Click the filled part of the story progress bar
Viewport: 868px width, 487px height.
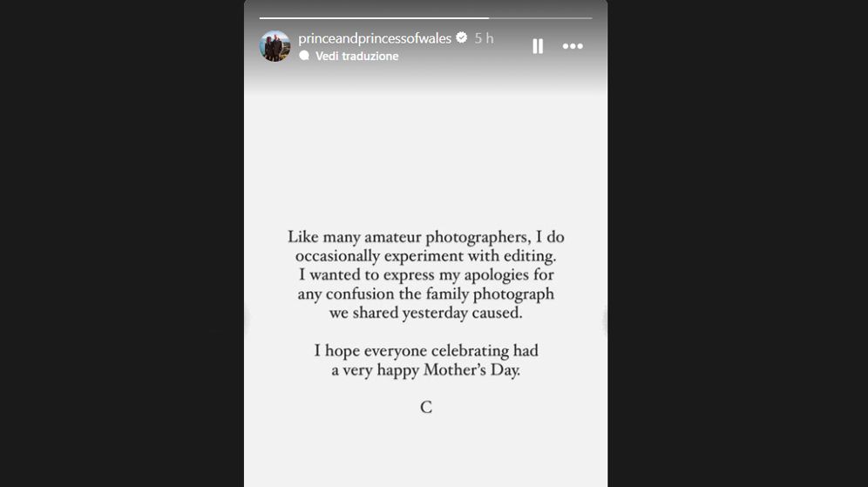373,17
